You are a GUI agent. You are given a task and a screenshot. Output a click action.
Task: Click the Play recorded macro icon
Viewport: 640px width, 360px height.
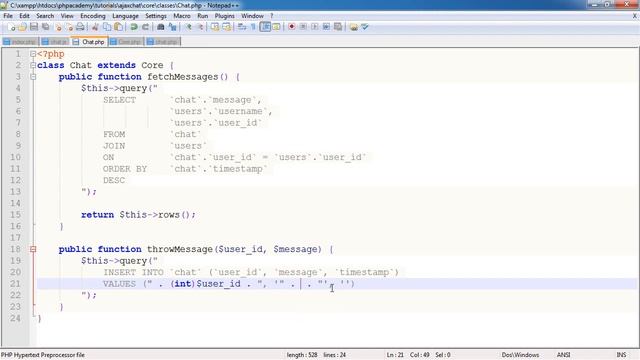pos(315,27)
